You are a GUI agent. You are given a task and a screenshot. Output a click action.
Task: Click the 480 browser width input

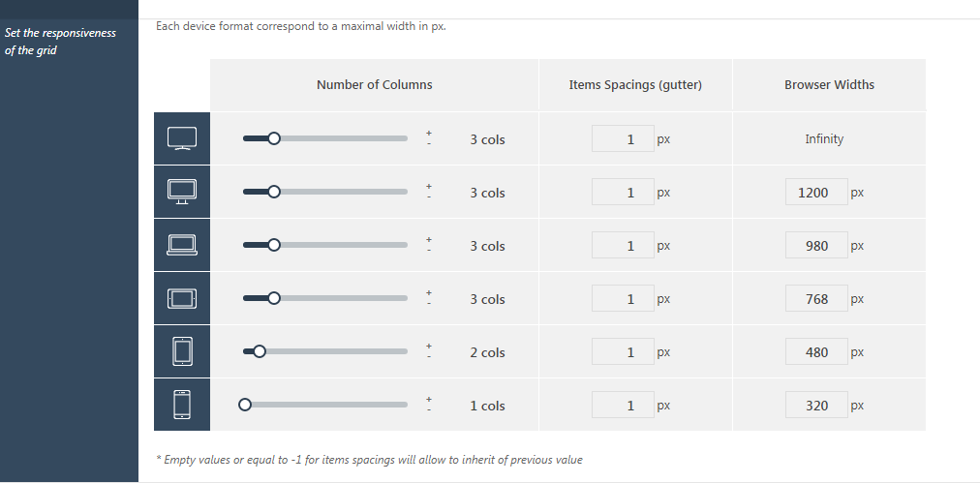(816, 351)
